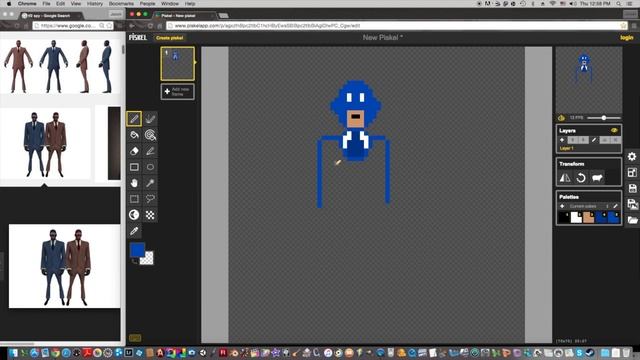The height and width of the screenshot is (360, 640).
Task: Select the Vertical Mirror pen tool
Action: (x=150, y=119)
